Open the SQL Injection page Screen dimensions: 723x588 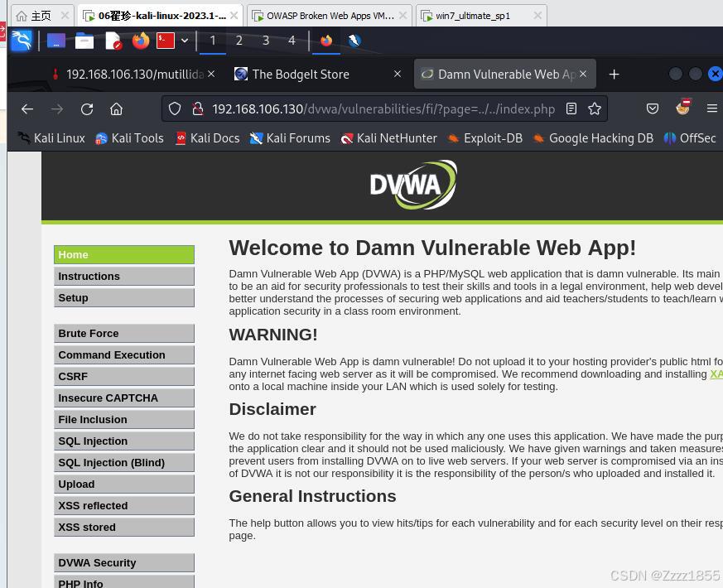(x=124, y=441)
